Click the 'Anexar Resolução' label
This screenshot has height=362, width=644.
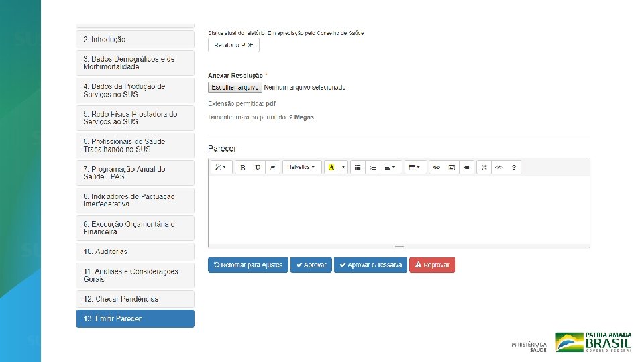coord(235,76)
